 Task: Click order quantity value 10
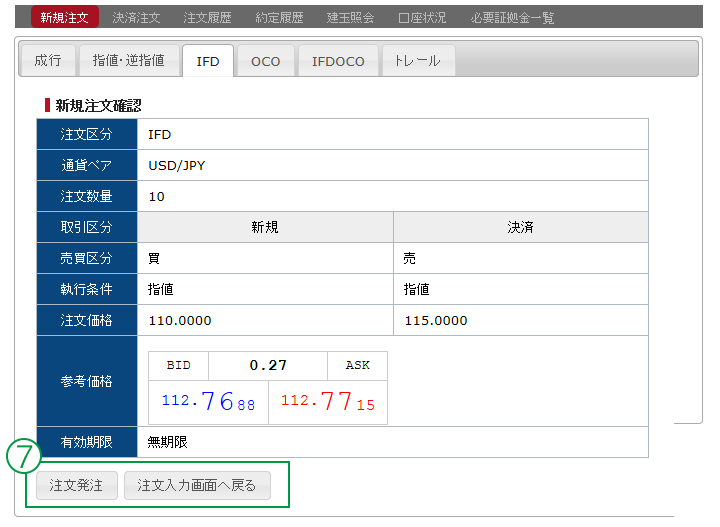157,196
